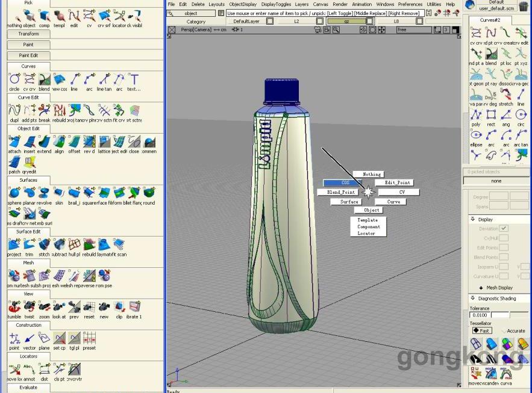Toggle the Blend Points checkbox
Screen dimensions: 532x393
(504, 257)
